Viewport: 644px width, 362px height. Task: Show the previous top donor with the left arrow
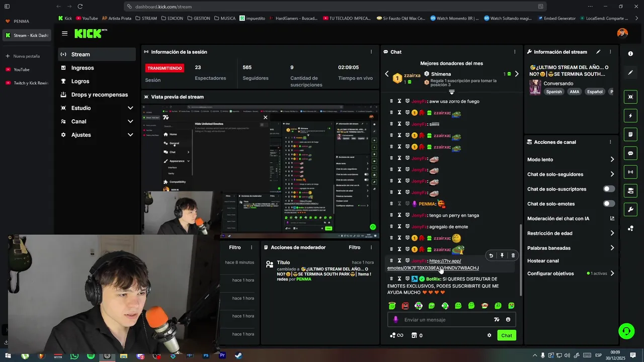point(387,74)
